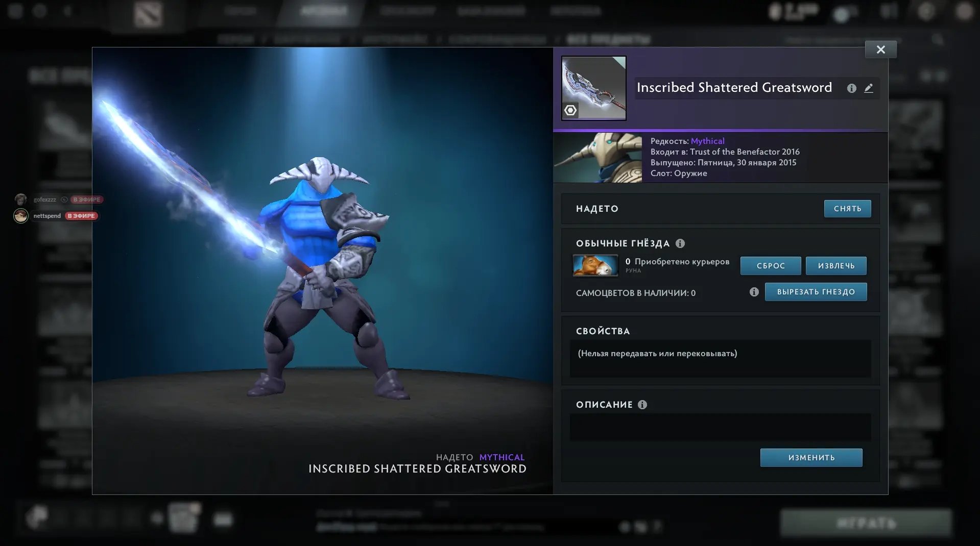Screen dimensions: 980x546
Task: Open settings gear in top left corner
Action: pyautogui.click(x=15, y=11)
